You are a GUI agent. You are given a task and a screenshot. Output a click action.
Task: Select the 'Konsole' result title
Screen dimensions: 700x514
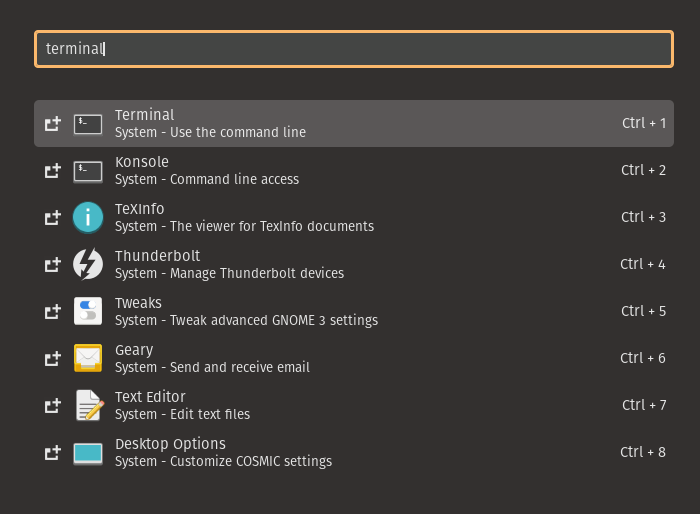pyautogui.click(x=142, y=162)
